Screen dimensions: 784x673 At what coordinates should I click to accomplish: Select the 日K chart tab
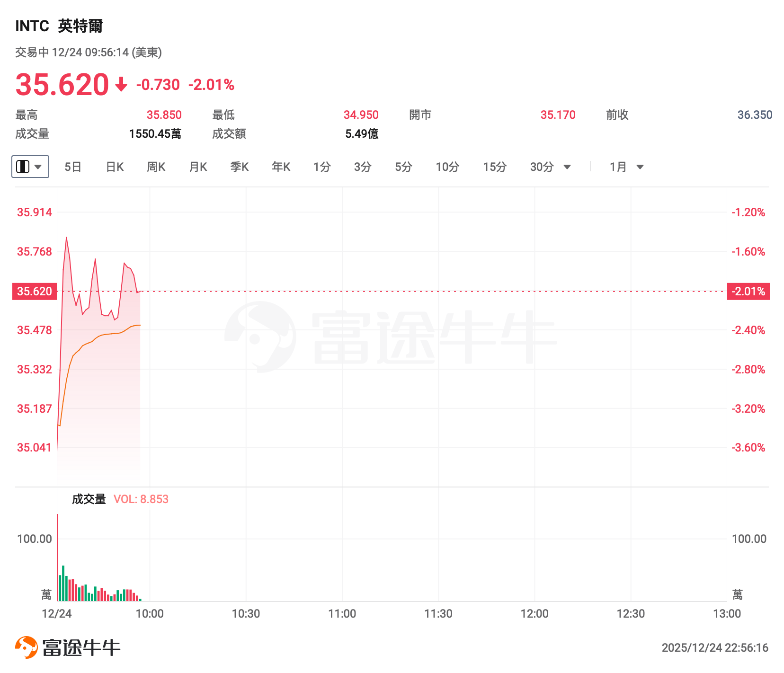(x=115, y=167)
